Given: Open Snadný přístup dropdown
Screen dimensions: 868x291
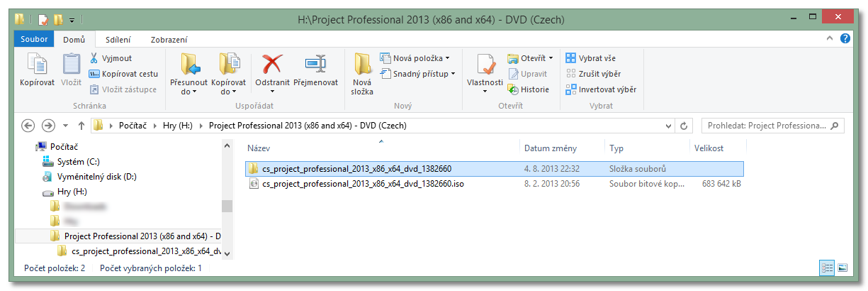Looking at the screenshot, I should click(418, 74).
